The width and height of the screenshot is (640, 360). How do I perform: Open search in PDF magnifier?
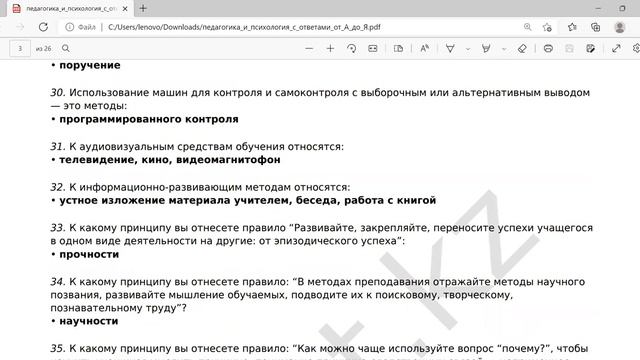66,49
